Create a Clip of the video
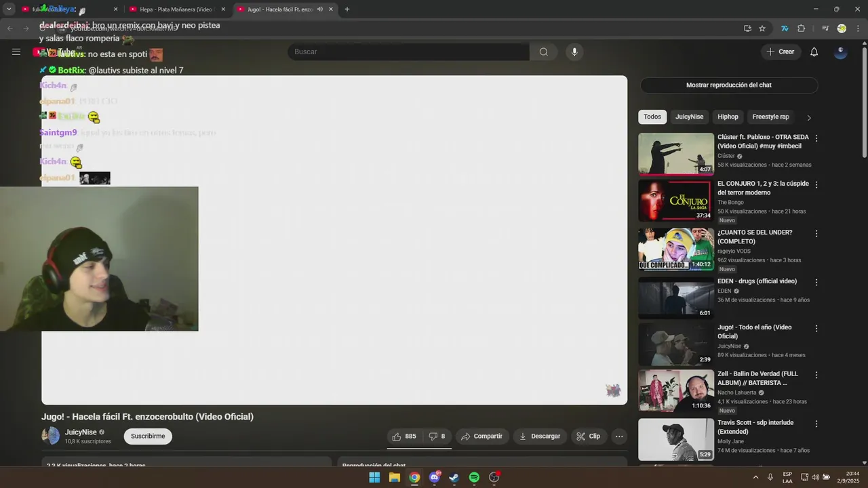 click(x=589, y=436)
